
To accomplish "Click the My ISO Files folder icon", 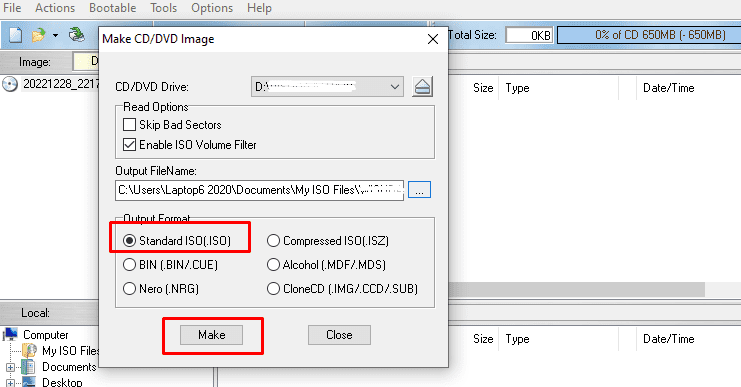I will 30,351.
